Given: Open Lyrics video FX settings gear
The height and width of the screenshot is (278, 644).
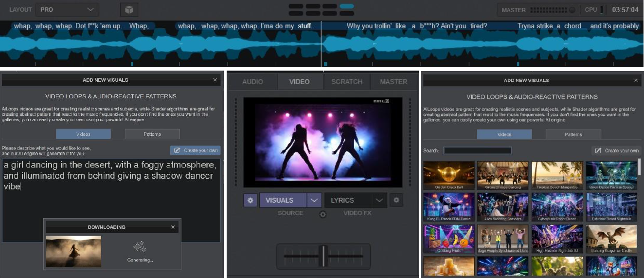Looking at the screenshot, I should (x=396, y=200).
